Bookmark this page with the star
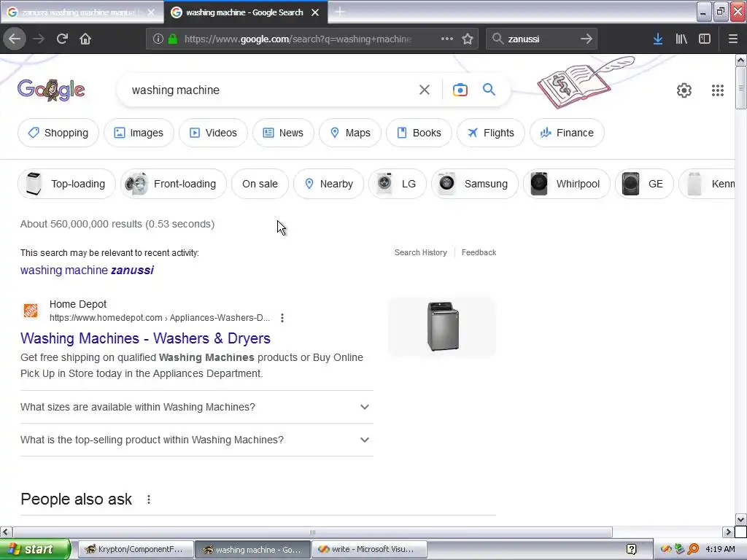 click(468, 39)
